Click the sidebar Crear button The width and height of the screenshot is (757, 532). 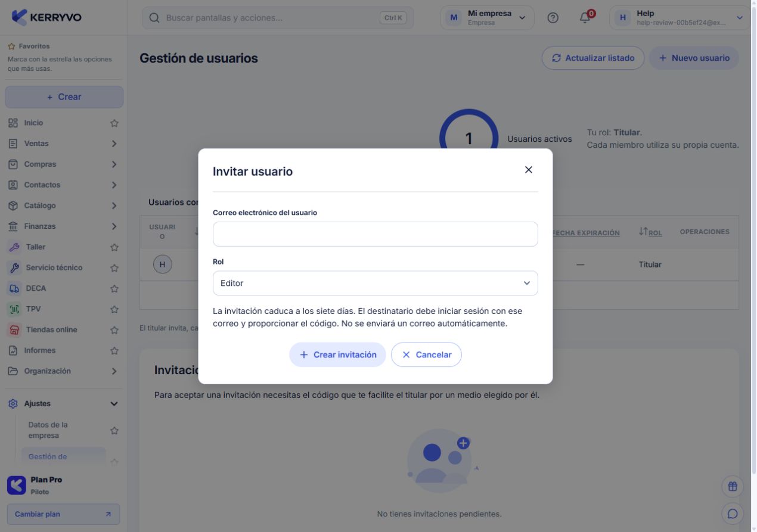click(64, 97)
